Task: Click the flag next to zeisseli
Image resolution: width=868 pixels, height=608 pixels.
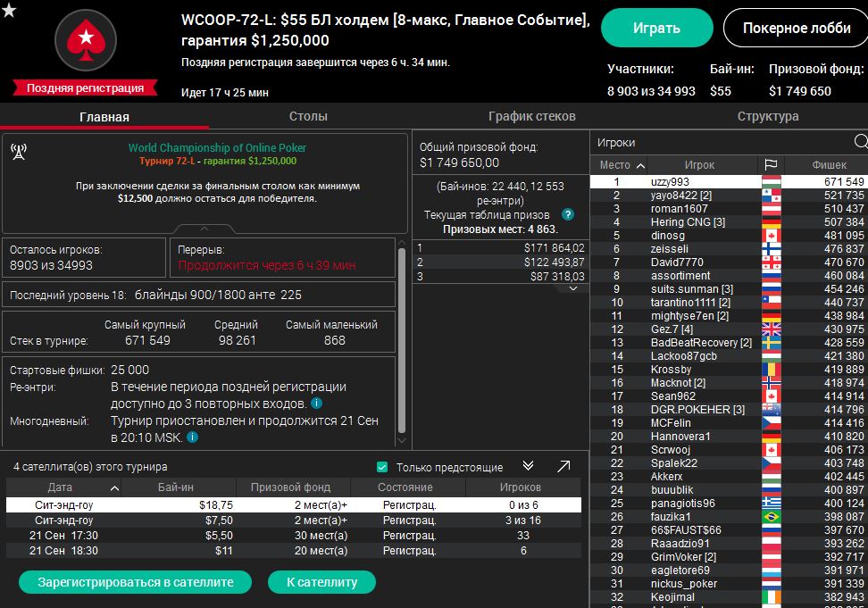Action: 772,249
